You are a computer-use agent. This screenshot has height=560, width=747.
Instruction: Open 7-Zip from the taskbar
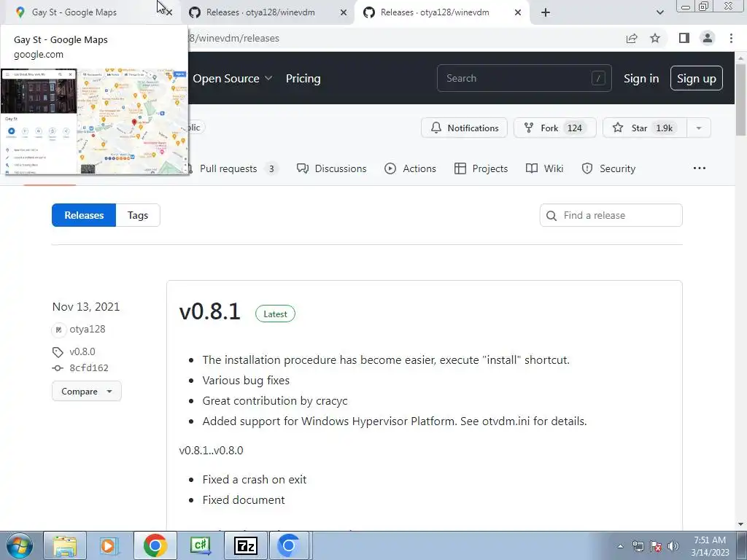[x=246, y=545]
